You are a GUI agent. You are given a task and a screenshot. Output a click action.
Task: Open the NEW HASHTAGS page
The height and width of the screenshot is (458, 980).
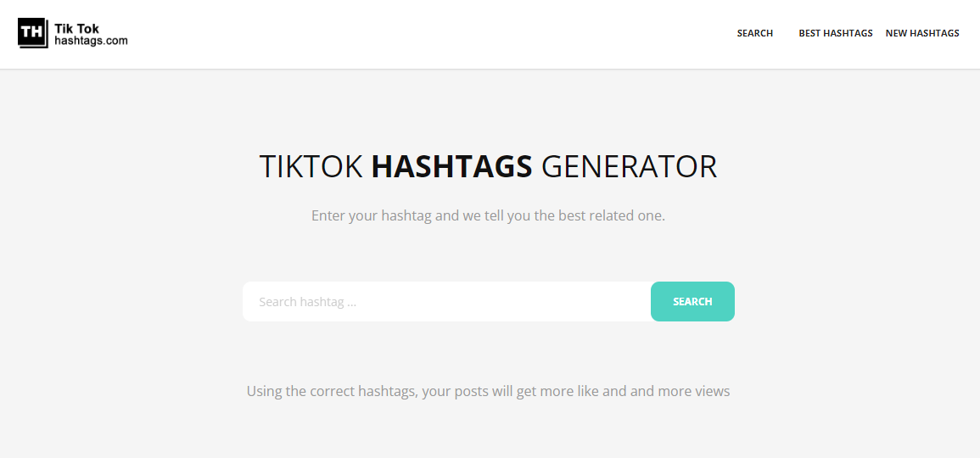pos(921,34)
